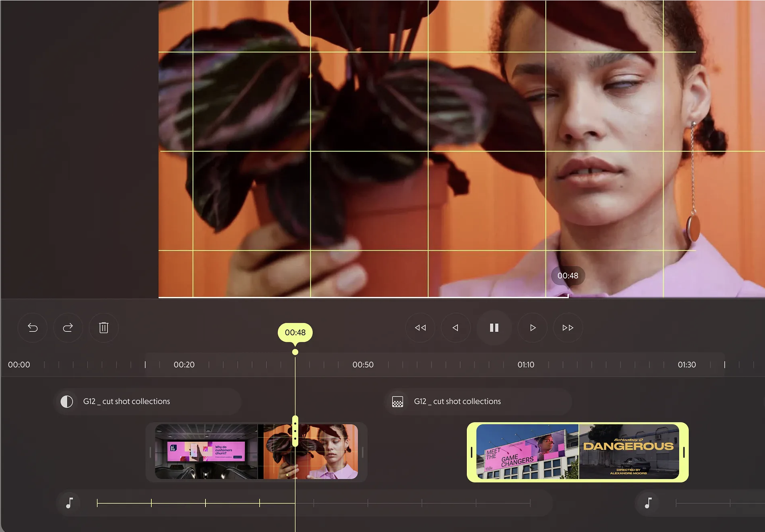765x532 pixels.
Task: Jump to 00:50 on the timeline ruler
Action: 363,365
